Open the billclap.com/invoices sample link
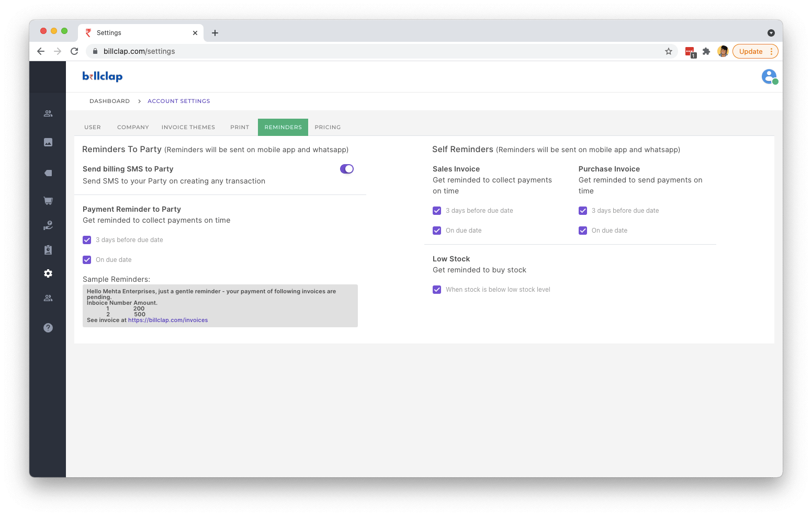The image size is (812, 516). 168,320
